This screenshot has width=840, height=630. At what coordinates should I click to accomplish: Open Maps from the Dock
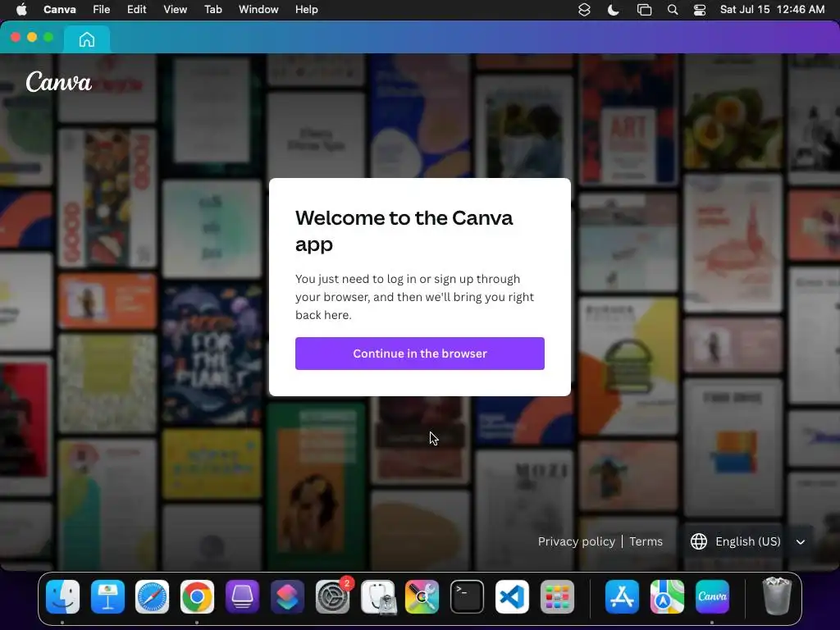[x=667, y=596]
